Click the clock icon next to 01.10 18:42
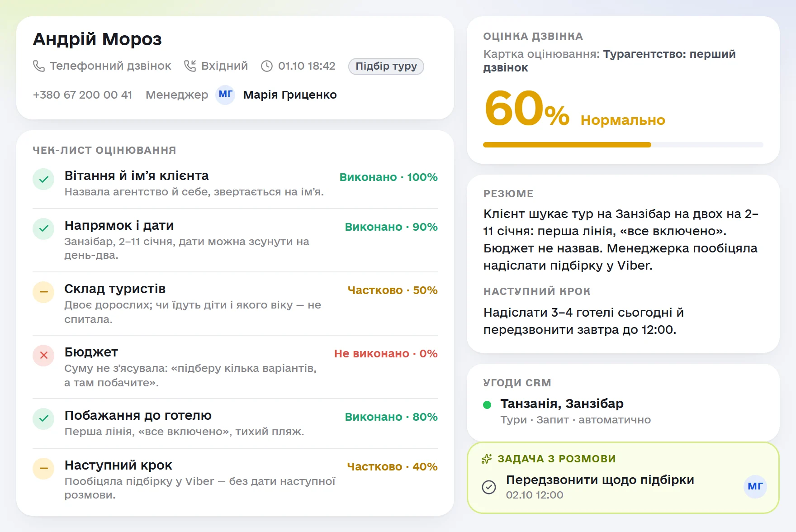The height and width of the screenshot is (532, 796). pos(267,66)
